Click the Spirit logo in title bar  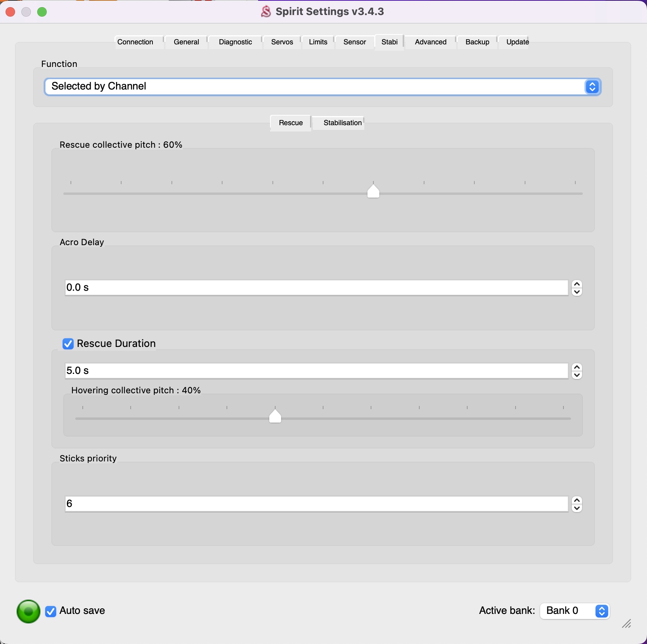coord(266,12)
